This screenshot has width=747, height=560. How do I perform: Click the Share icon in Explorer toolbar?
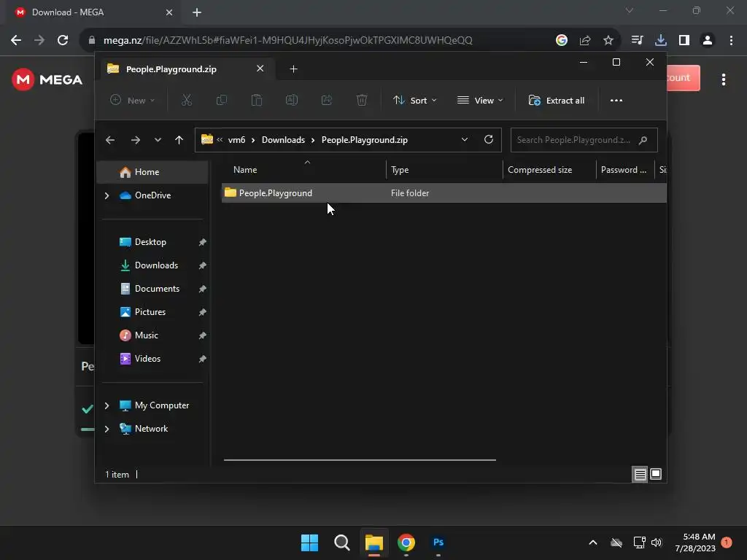(x=327, y=100)
